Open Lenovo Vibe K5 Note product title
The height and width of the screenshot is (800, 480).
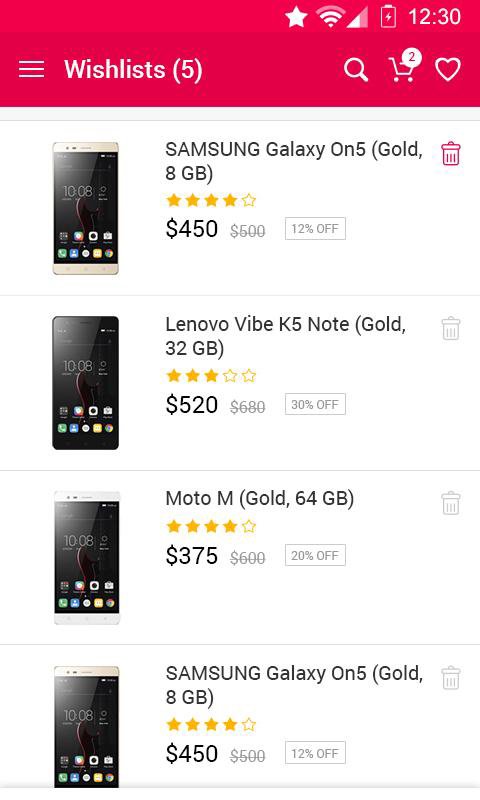(286, 336)
